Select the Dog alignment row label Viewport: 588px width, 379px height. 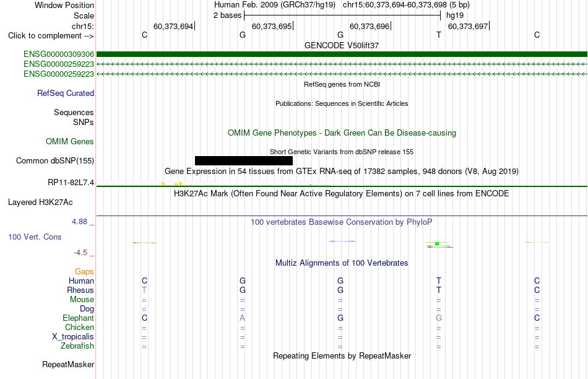point(87,309)
